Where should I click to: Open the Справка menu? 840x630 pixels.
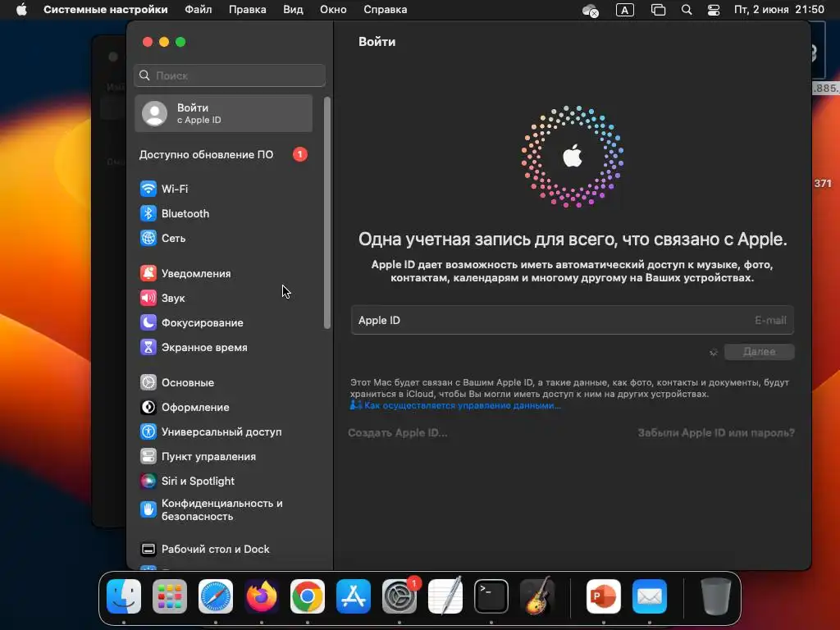[386, 10]
